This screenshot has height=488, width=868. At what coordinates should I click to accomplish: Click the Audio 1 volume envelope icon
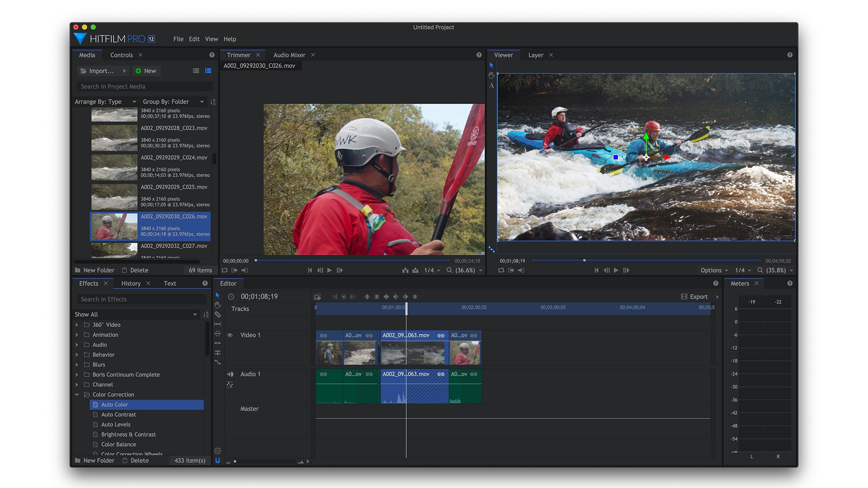(x=230, y=385)
